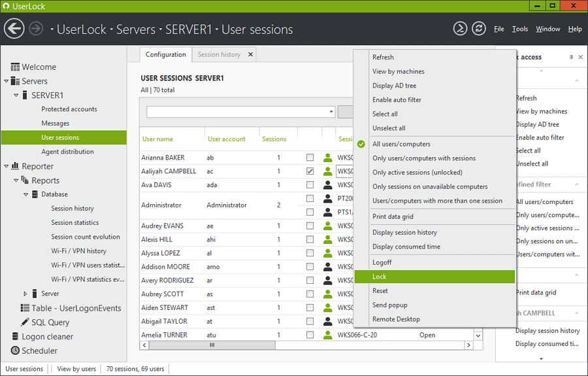Open the Welcome page in sidebar
Viewport: 588px width, 376px height.
click(x=39, y=67)
